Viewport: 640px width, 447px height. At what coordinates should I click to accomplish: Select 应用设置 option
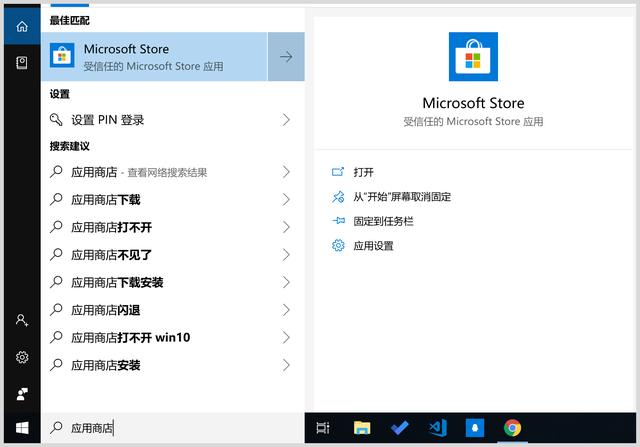tap(373, 246)
